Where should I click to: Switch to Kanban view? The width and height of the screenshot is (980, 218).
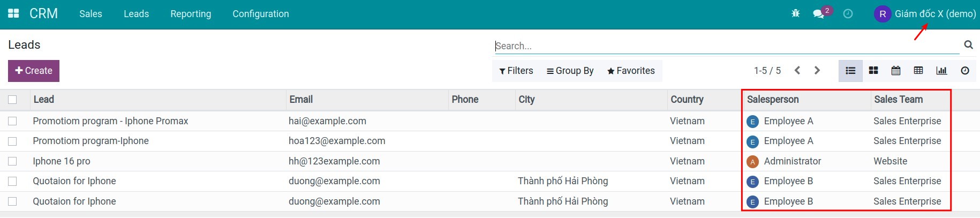pyautogui.click(x=873, y=71)
